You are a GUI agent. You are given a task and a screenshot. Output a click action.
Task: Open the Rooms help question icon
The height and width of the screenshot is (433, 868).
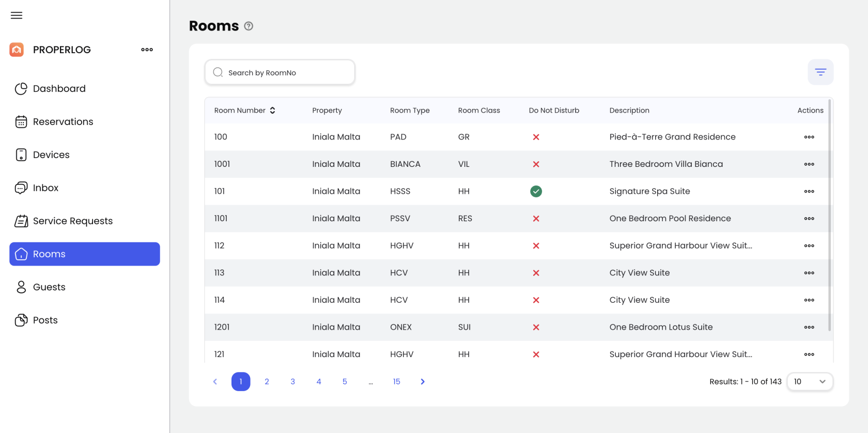pyautogui.click(x=249, y=26)
